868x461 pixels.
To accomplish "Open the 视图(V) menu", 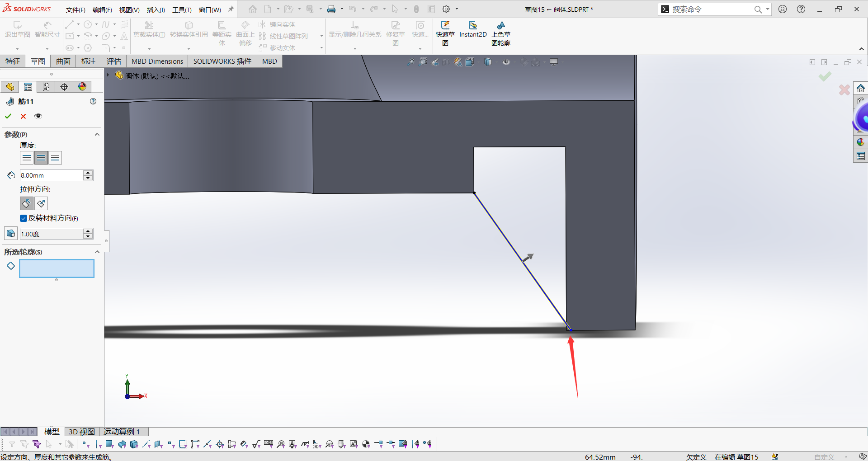I will pyautogui.click(x=129, y=9).
